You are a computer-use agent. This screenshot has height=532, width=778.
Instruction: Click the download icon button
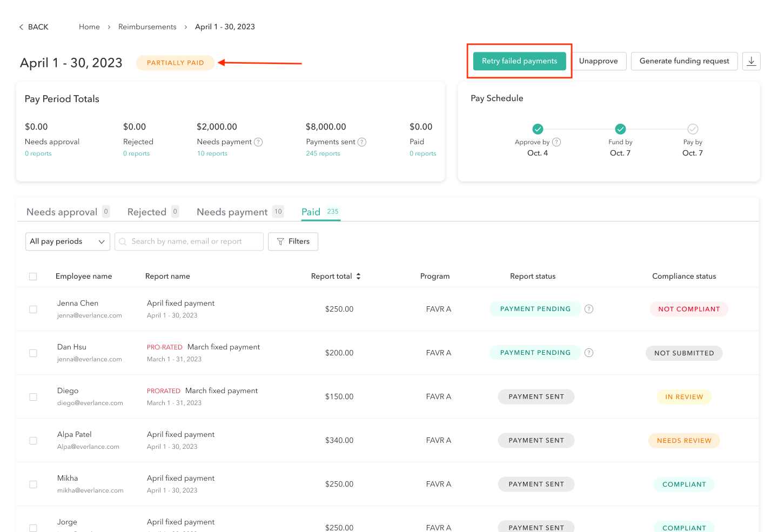coord(751,61)
